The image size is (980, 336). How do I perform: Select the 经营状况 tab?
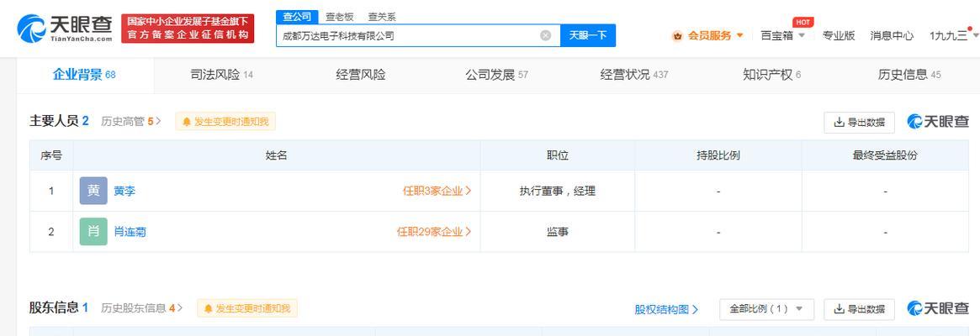click(633, 75)
